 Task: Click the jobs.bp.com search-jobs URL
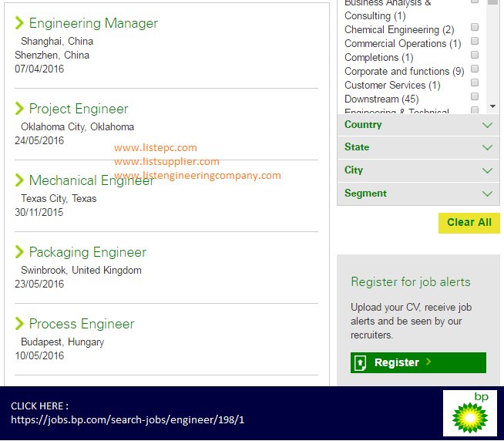128,419
